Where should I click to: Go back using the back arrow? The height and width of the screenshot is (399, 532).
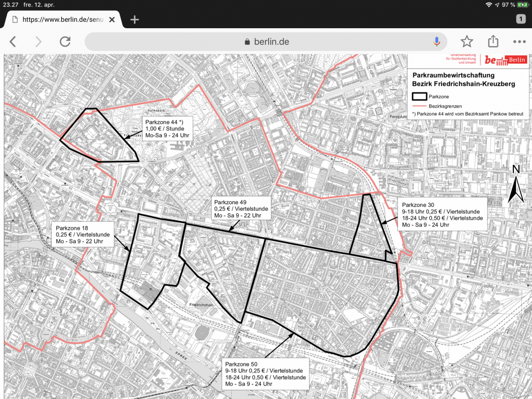coord(13,41)
